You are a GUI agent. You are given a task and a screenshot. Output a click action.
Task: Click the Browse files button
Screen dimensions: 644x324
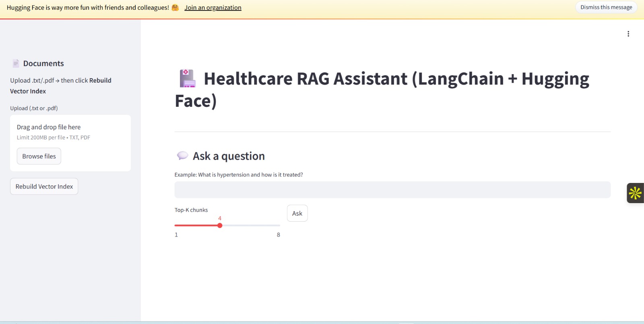tap(39, 156)
